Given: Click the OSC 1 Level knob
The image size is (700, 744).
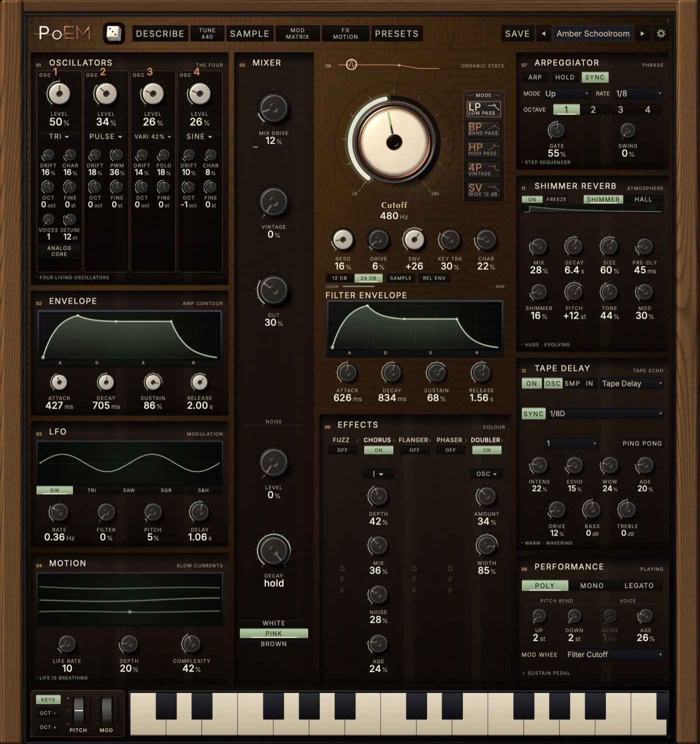Looking at the screenshot, I should point(59,94).
